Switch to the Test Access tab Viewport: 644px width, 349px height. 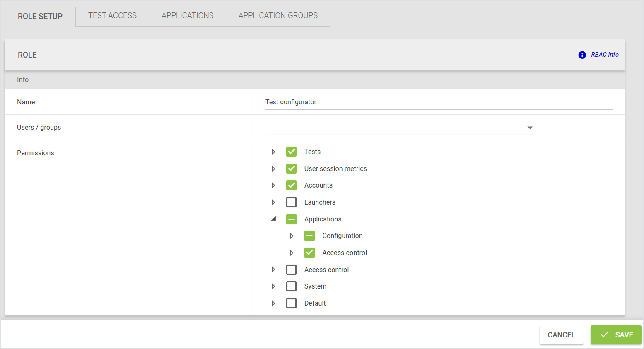click(x=112, y=16)
